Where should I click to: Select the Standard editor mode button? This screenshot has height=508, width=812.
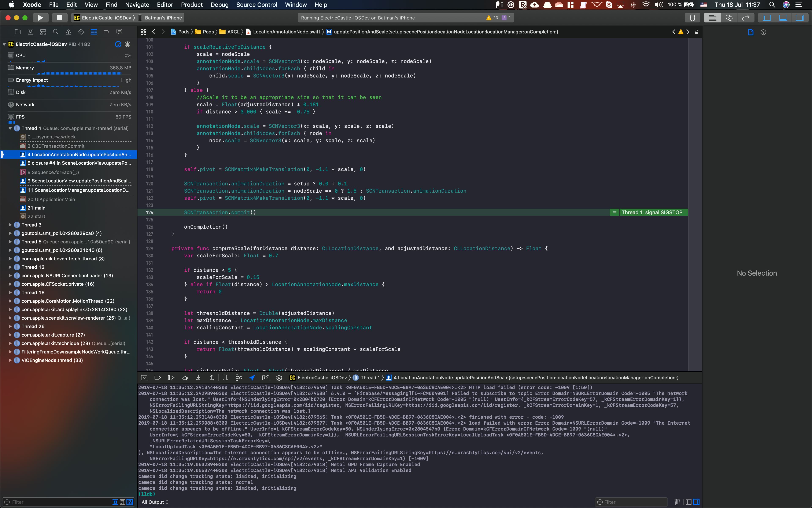pos(712,18)
